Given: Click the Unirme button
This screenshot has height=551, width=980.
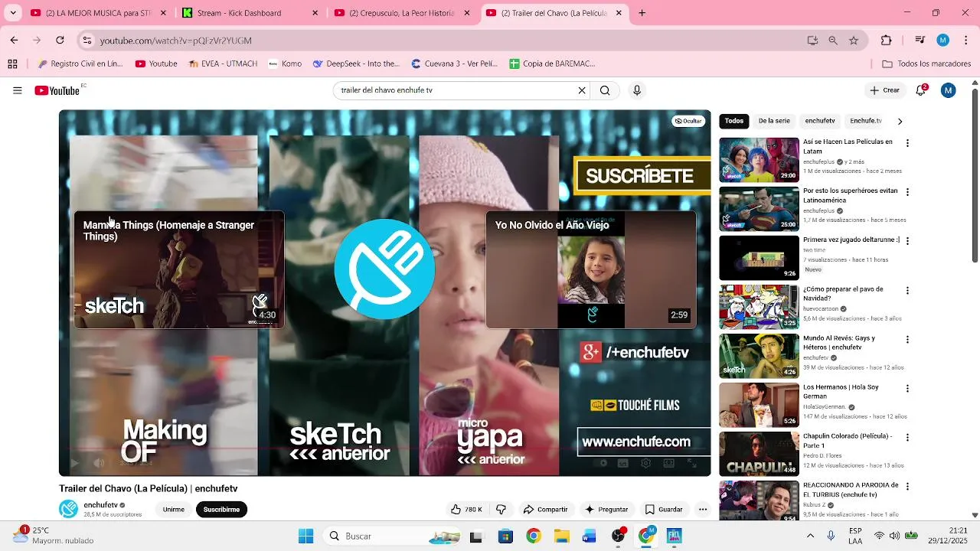Looking at the screenshot, I should coord(174,510).
